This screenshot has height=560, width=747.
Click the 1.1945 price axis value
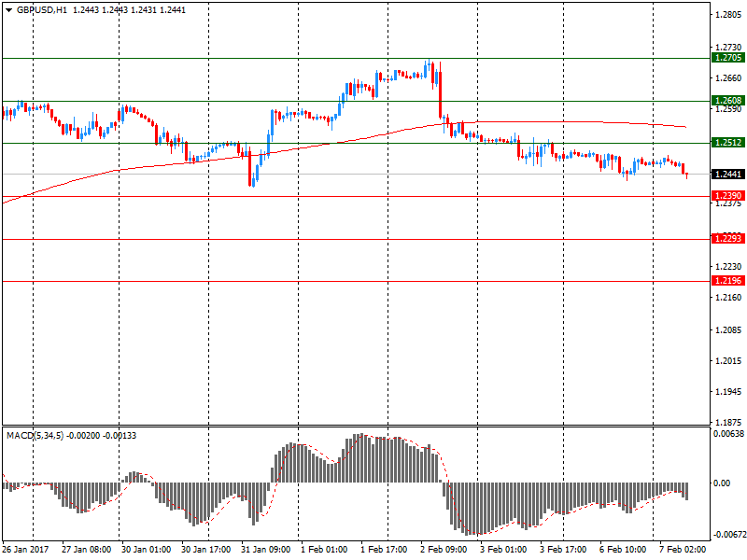point(728,392)
